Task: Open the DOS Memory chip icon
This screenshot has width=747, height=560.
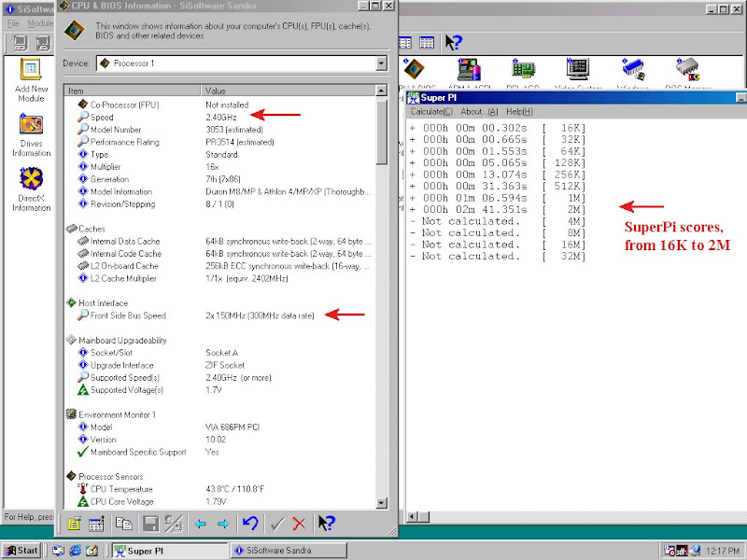Action: [x=687, y=69]
